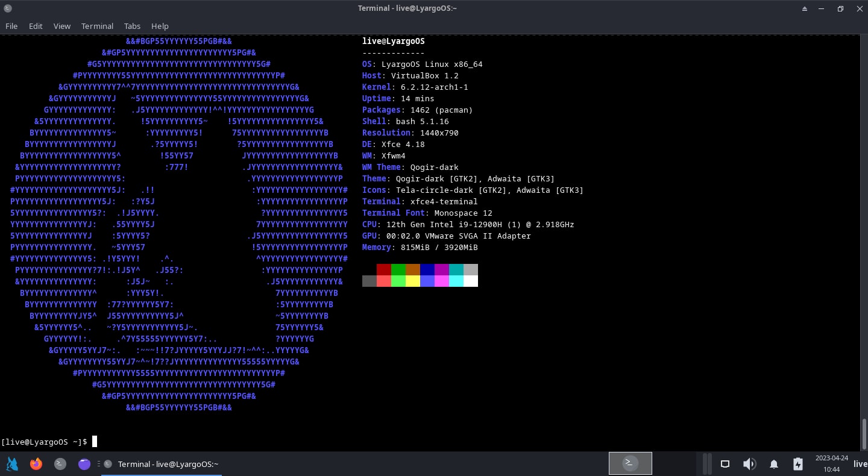Screen dimensions: 868x476
Task: Maximize or restore the Terminal window
Action: 840,8
